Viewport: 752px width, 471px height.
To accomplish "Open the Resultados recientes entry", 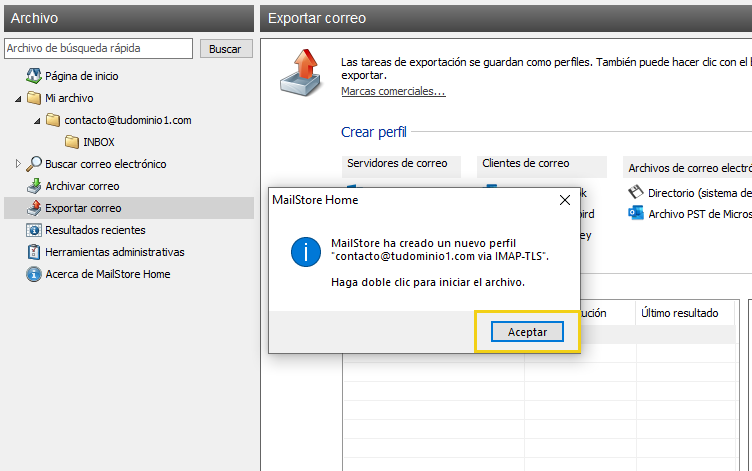I will click(95, 230).
